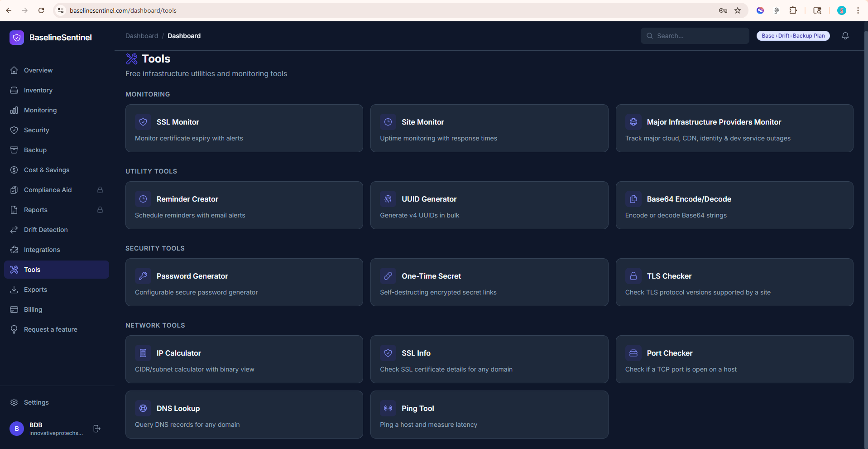The width and height of the screenshot is (868, 449).
Task: Open the TLS Checker card title
Action: click(x=669, y=276)
